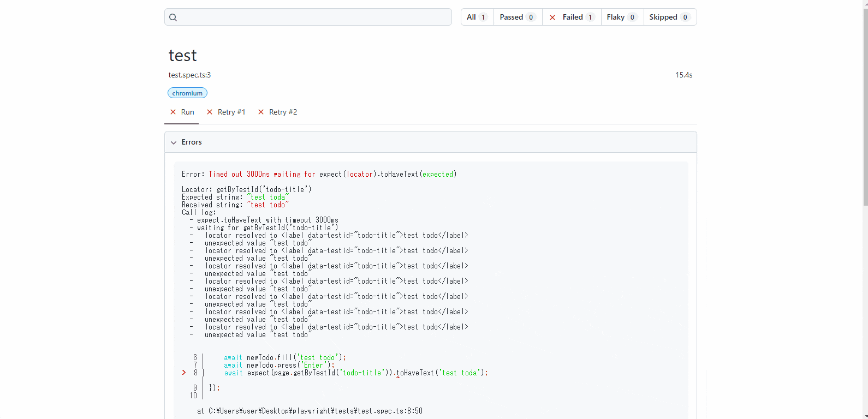Click the 'Error: Timed out 3000ms' message line
Screen dimensions: 868x419
[x=319, y=174]
